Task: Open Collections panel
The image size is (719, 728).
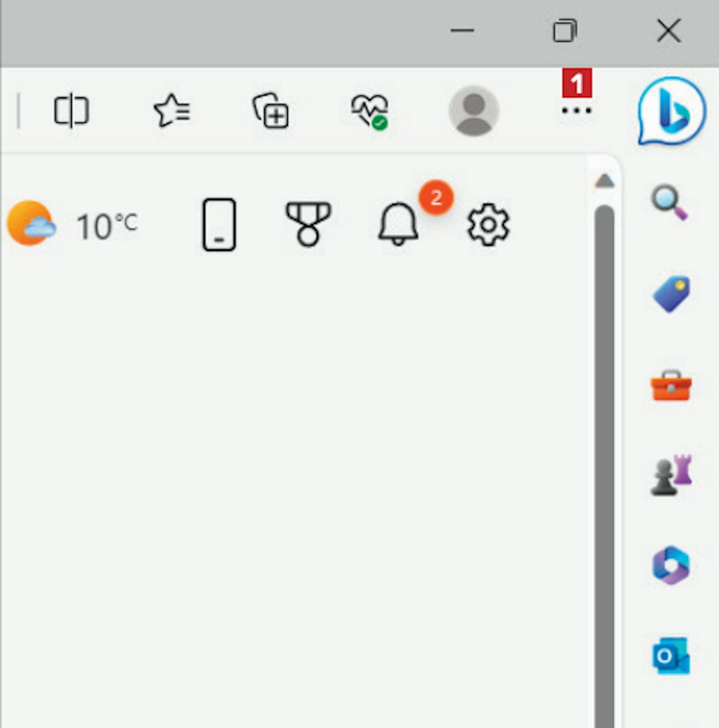Action: pyautogui.click(x=271, y=111)
